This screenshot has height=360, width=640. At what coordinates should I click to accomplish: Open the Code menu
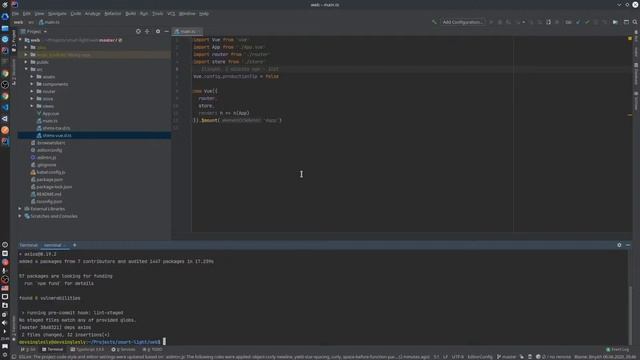point(76,13)
